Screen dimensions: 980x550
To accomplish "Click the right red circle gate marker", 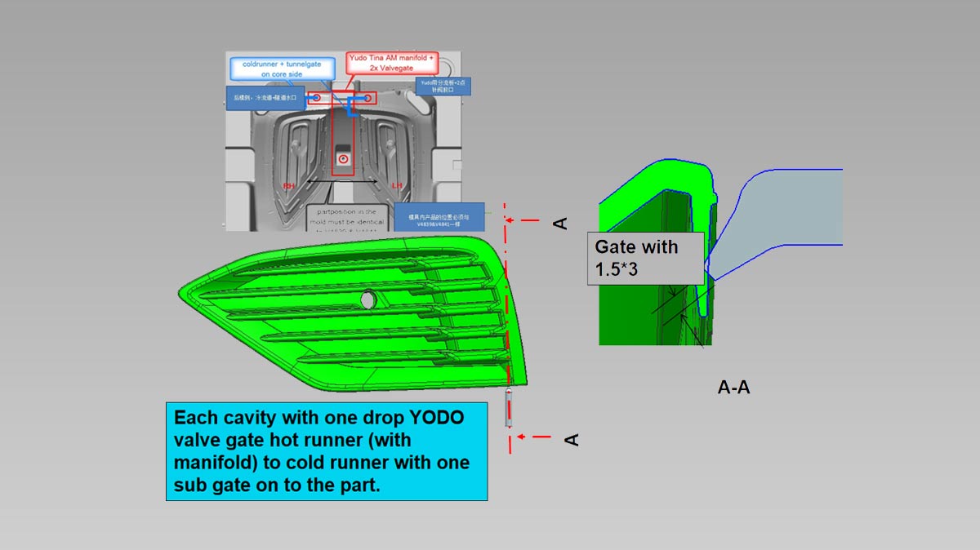I will click(x=368, y=98).
